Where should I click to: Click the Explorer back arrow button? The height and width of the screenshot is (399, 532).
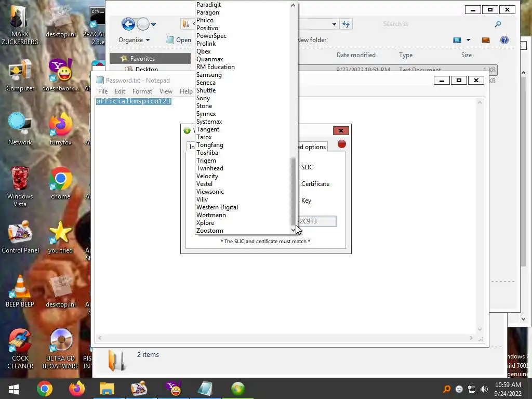point(128,24)
